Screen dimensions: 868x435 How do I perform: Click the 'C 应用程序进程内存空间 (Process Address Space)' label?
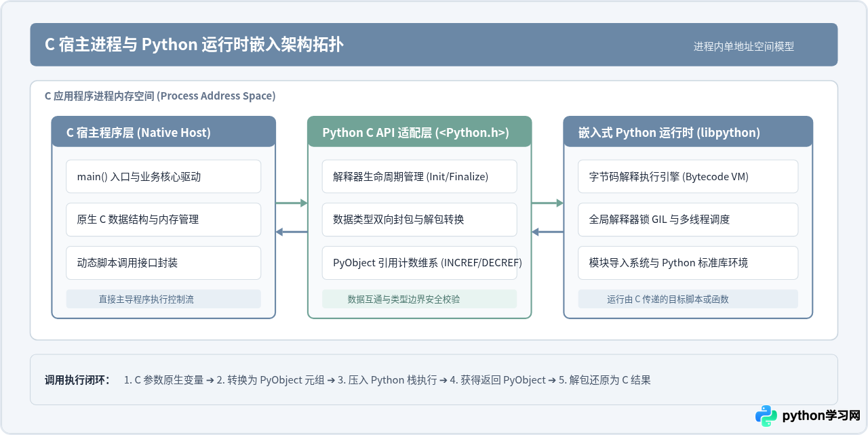pos(160,96)
